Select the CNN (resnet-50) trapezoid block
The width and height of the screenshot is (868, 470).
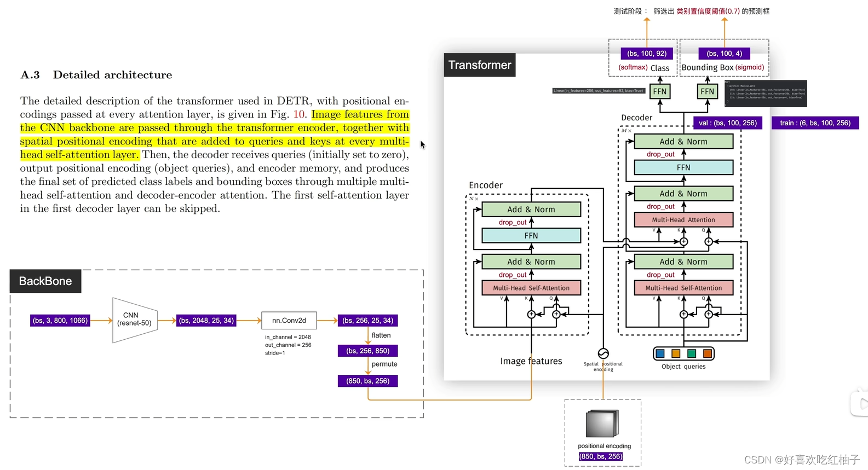(135, 320)
